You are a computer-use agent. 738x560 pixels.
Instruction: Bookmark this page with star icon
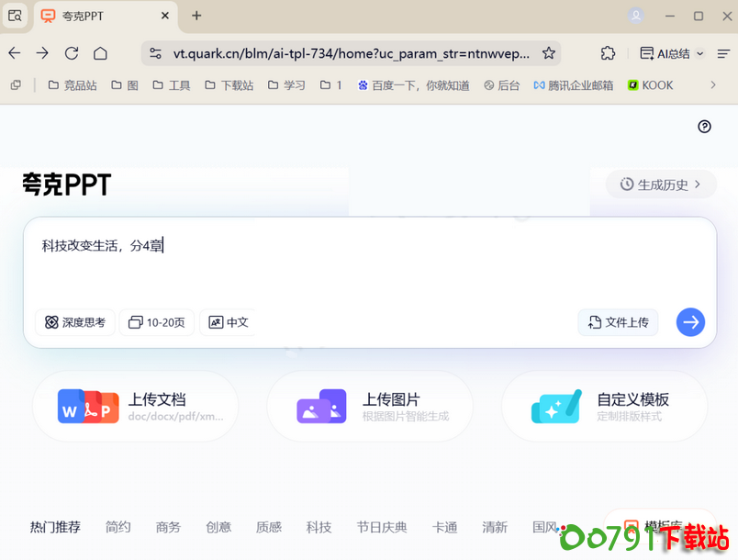548,53
